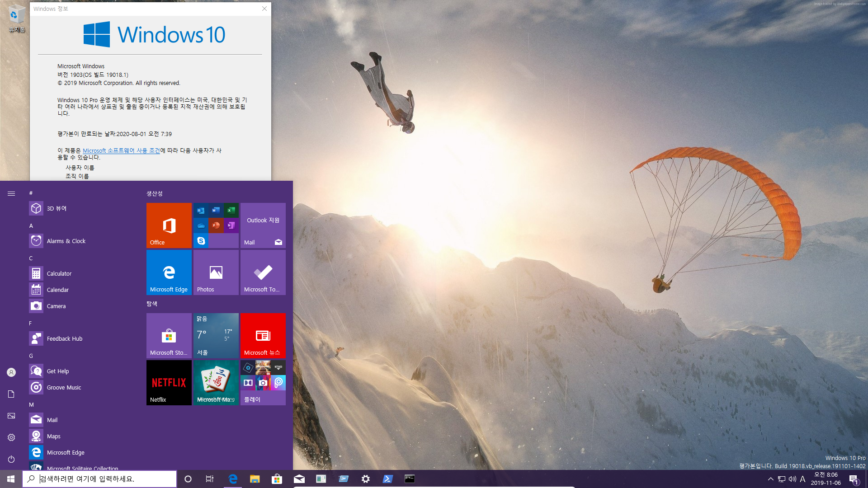Launch the Microsoft Mahjong tile
The height and width of the screenshot is (488, 868).
(x=216, y=382)
